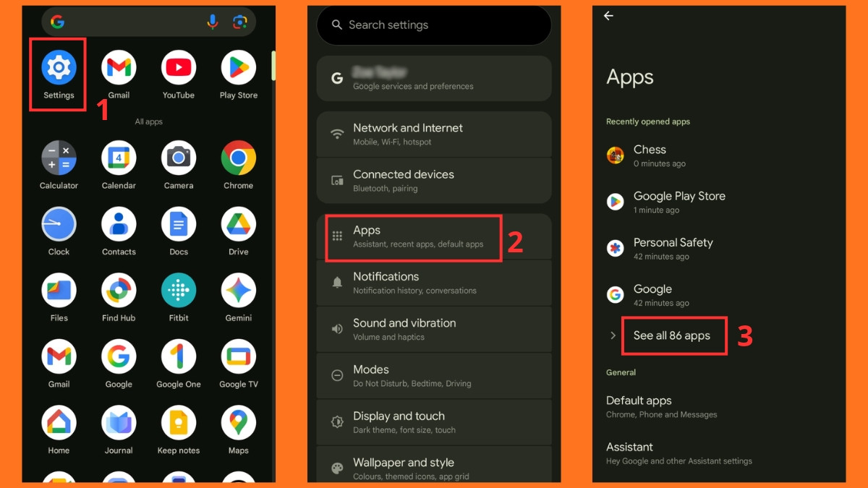868x488 pixels.
Task: Open Default apps settings
Action: [719, 406]
